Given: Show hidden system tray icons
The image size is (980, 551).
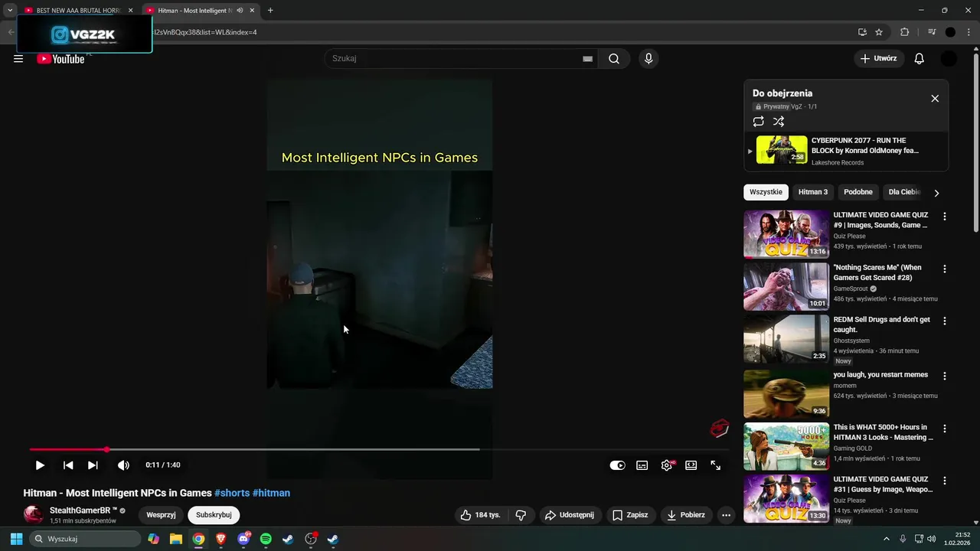Looking at the screenshot, I should coord(887,539).
